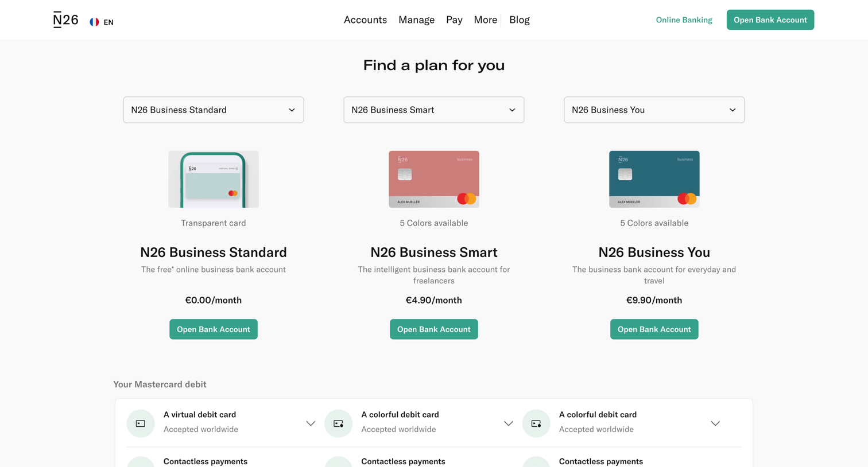Viewport: 868px width, 467px height.
Task: Click the transparent virtual card image
Action: (214, 179)
